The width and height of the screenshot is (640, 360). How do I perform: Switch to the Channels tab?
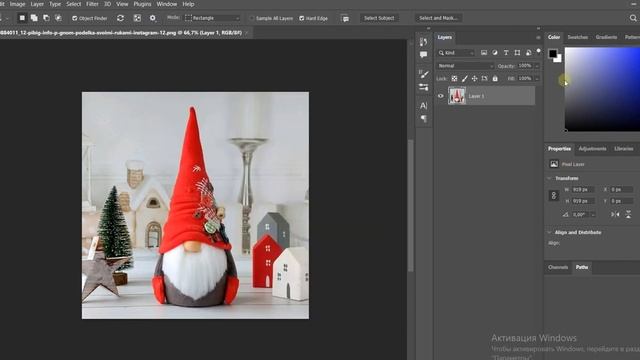(558, 267)
